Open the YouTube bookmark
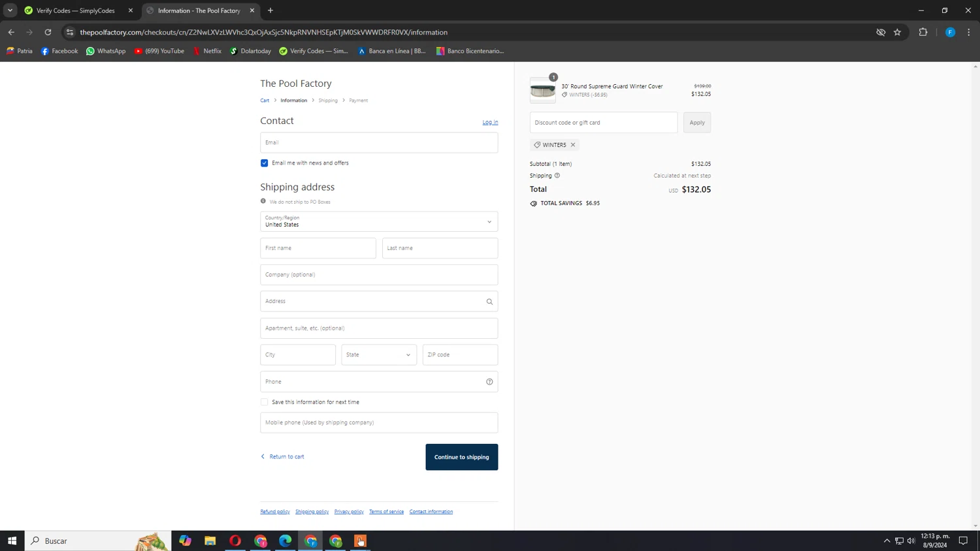 tap(159, 51)
